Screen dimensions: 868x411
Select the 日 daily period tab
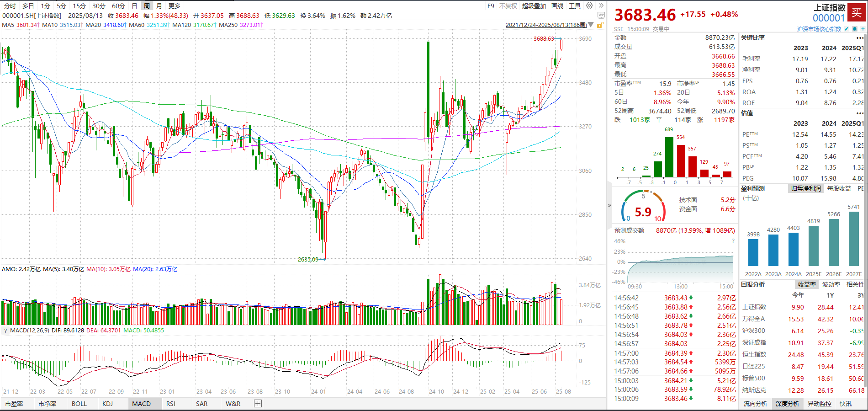134,6
